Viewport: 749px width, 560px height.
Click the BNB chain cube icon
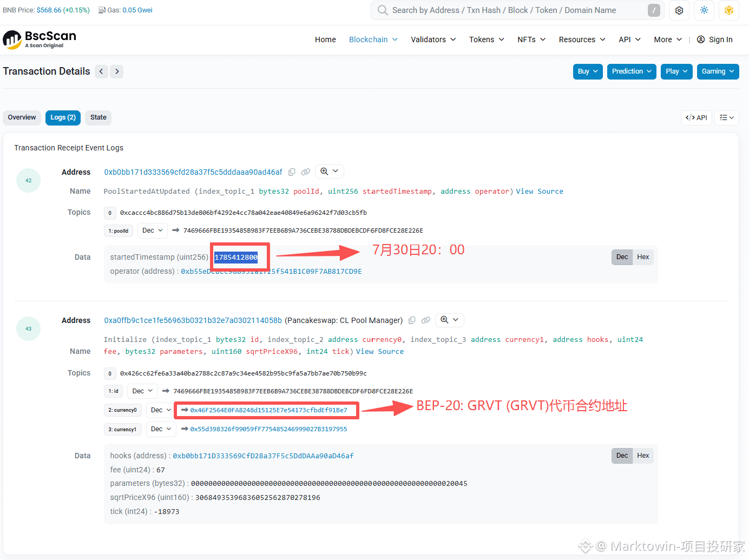pyautogui.click(x=729, y=10)
